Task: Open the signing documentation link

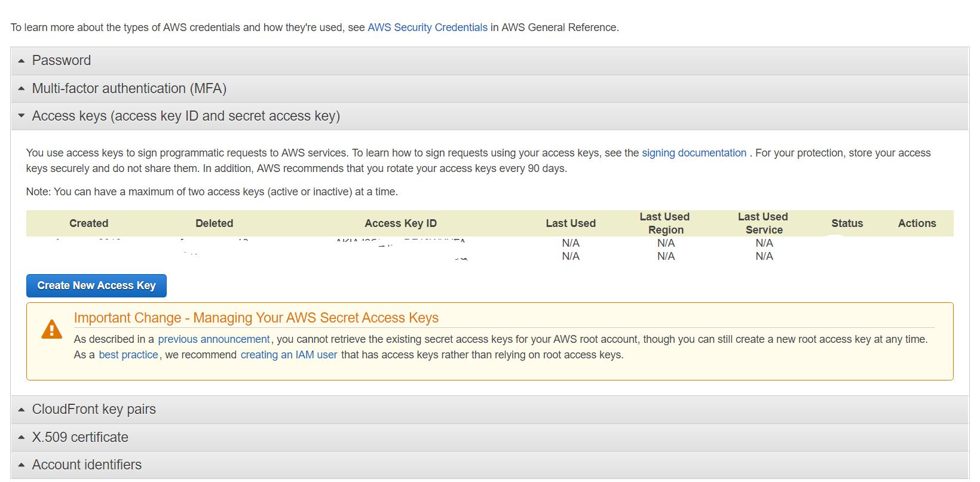Action: (x=694, y=153)
